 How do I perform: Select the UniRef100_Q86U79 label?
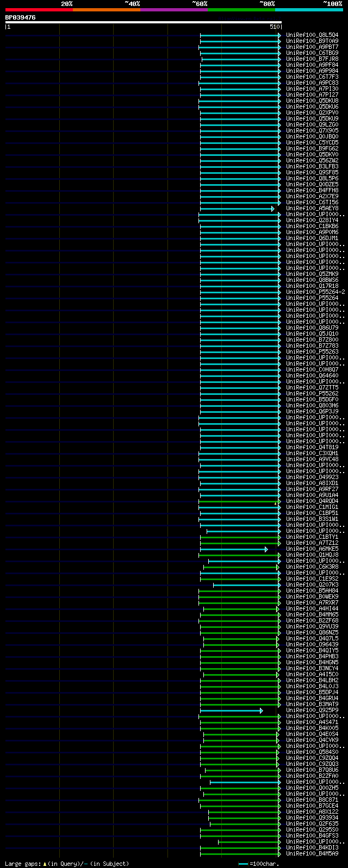tap(312, 328)
